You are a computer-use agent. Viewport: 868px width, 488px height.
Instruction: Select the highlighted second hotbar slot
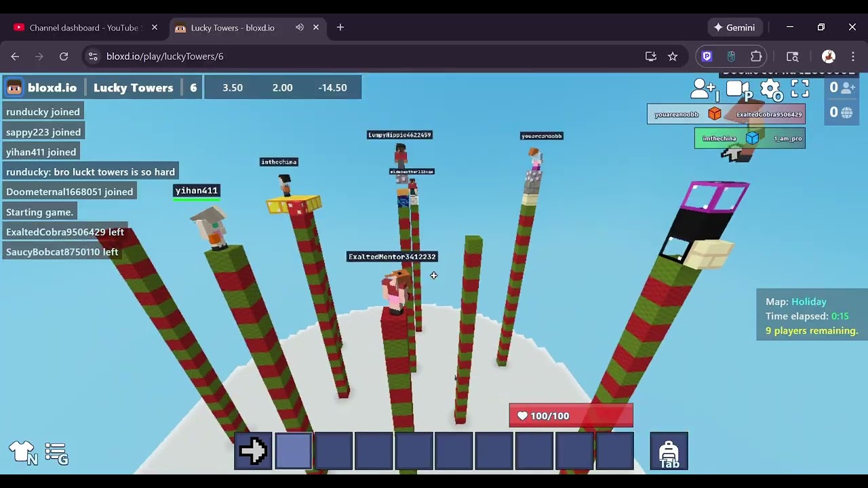click(293, 451)
